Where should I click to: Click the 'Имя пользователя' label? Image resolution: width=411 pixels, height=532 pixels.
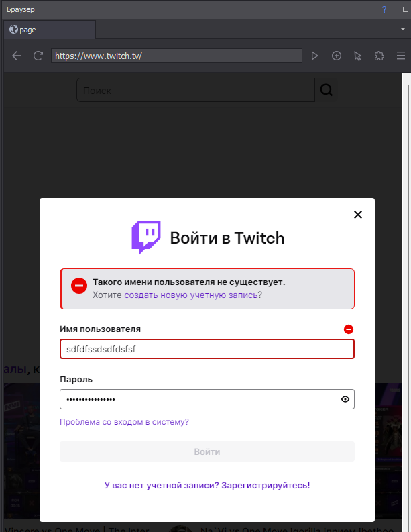pyautogui.click(x=100, y=329)
